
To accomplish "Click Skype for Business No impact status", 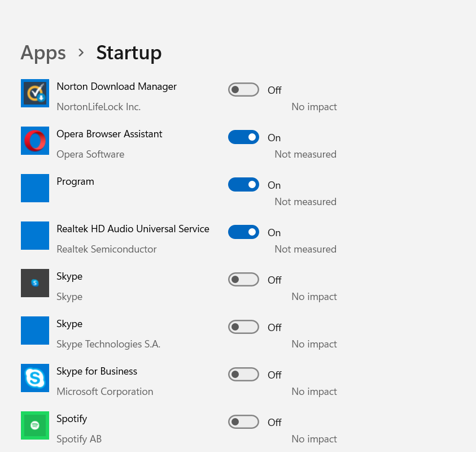I will (x=314, y=392).
